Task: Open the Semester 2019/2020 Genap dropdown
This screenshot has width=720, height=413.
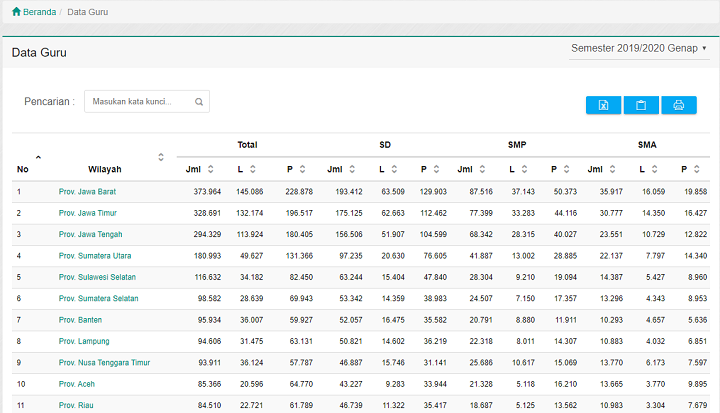Action: click(639, 48)
